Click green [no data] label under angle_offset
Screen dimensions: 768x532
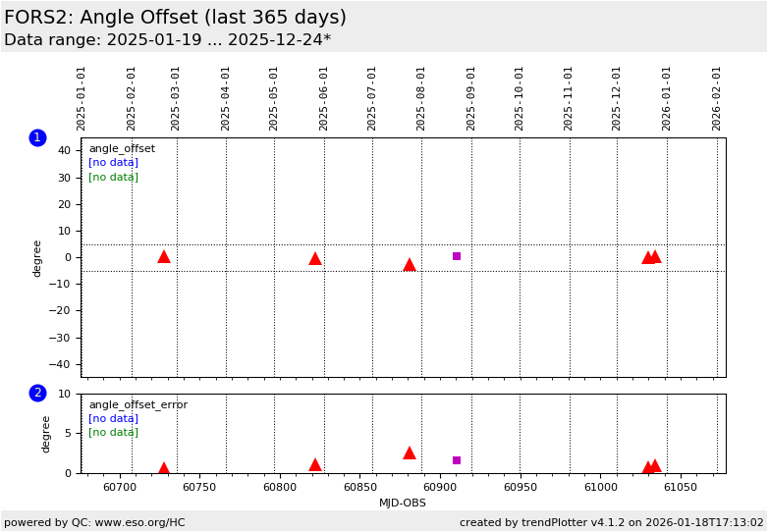click(x=113, y=177)
